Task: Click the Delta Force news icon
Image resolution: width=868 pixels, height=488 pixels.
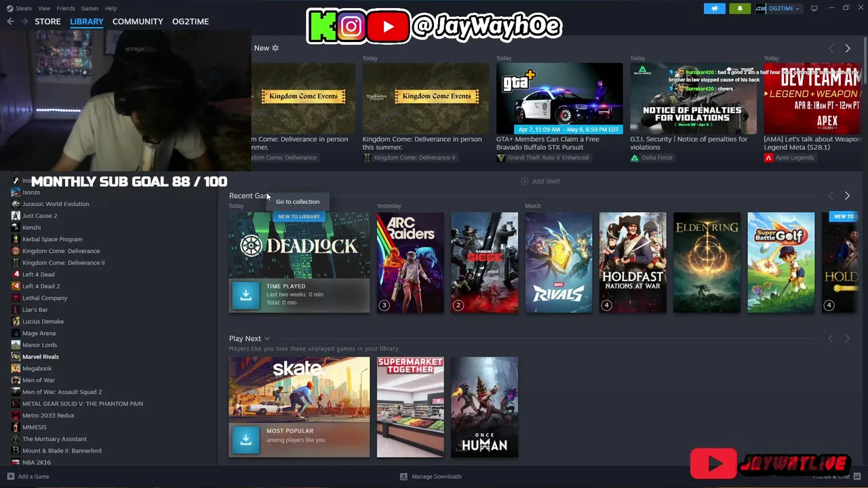Action: tap(635, 157)
